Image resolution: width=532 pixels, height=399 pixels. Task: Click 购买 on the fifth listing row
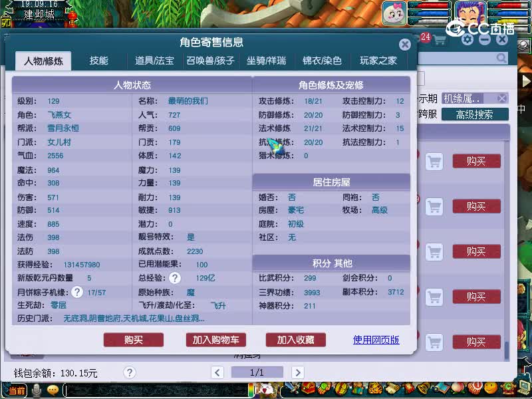476,342
